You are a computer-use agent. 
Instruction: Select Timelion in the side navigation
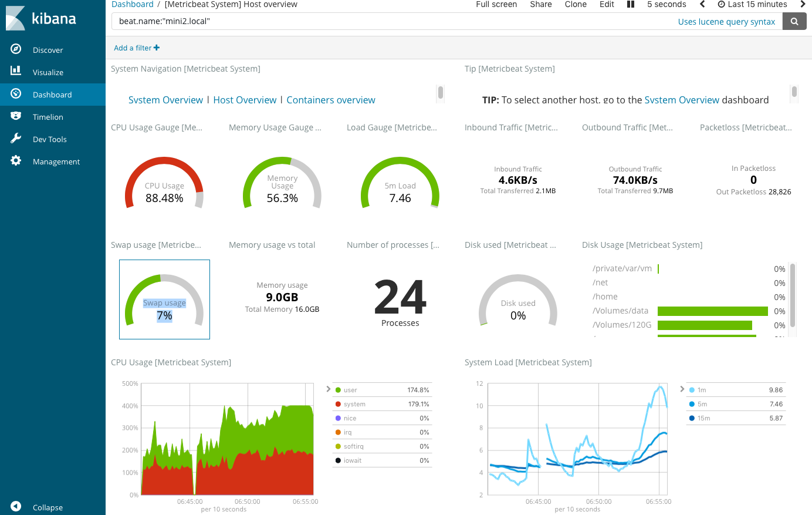point(48,117)
